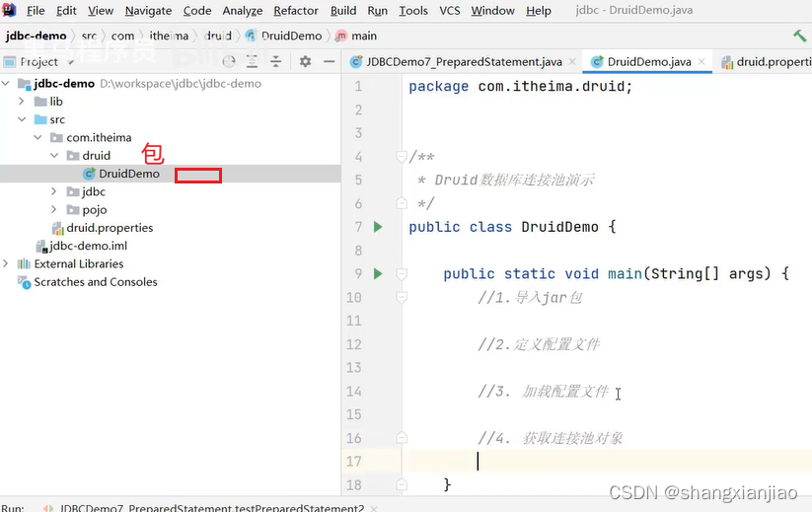Click the DruidDemo class name in code
This screenshot has width=812, height=512.
pyautogui.click(x=559, y=227)
